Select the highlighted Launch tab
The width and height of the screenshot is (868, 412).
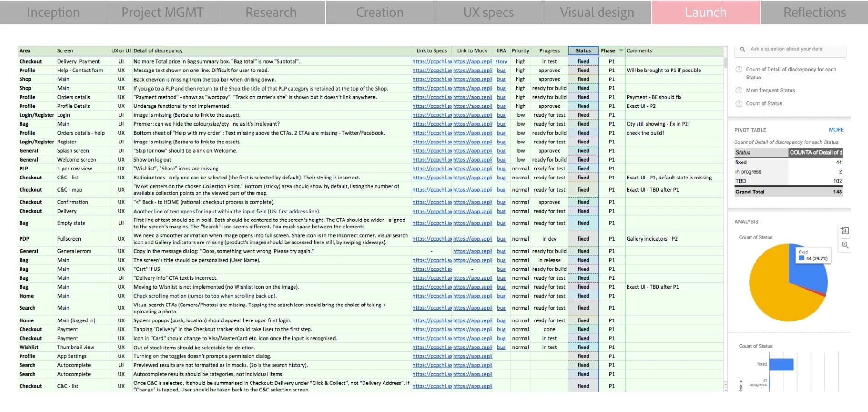coord(706,13)
